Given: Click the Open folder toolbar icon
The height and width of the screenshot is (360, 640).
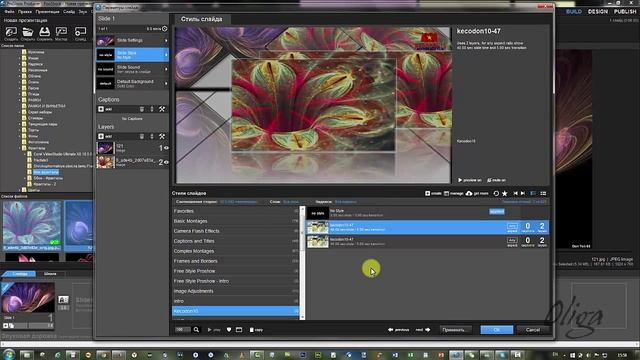Looking at the screenshot, I should pos(28,33).
